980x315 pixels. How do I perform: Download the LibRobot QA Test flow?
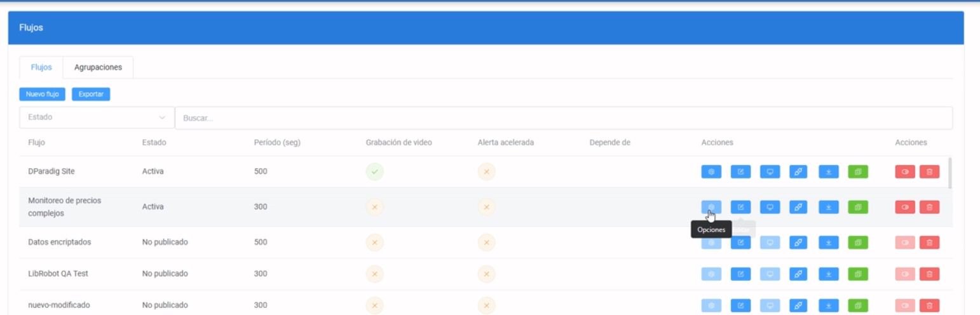tap(829, 274)
